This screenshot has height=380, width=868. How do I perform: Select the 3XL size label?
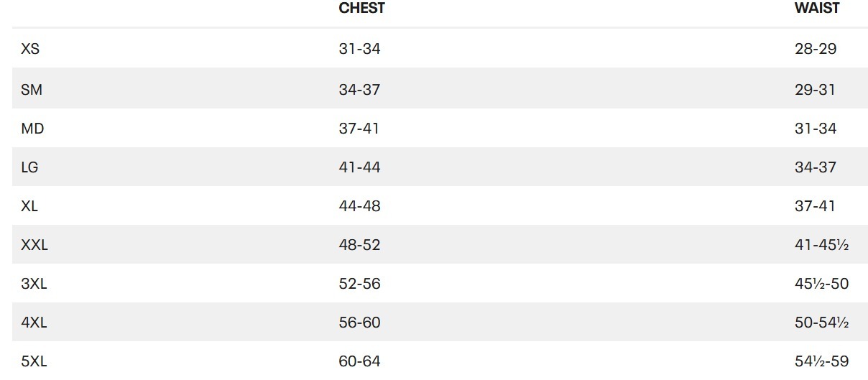(x=34, y=284)
